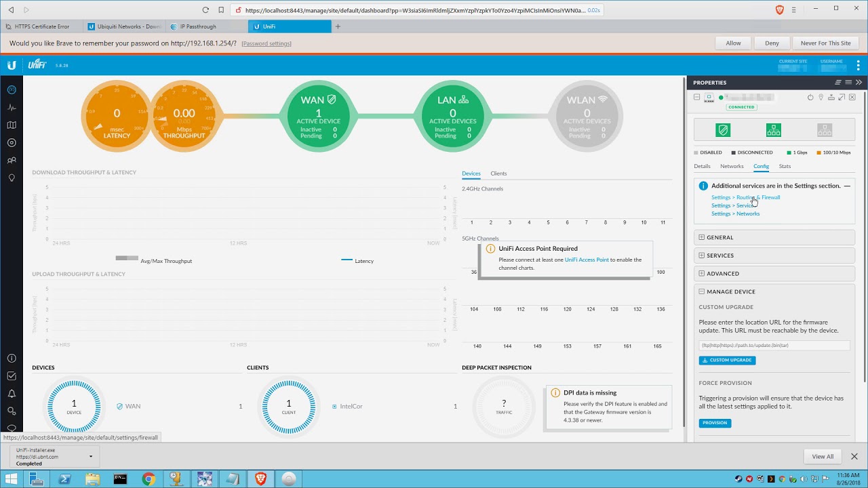This screenshot has height=488, width=868.
Task: Switch to HTTPS Certificate Error browser tab
Action: click(x=43, y=26)
